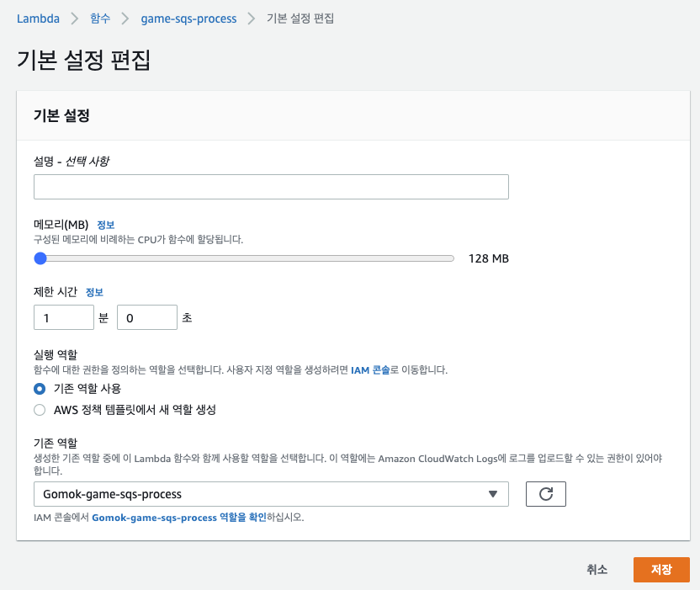Screen dimensions: 700x590
Task: Click the 취소 button
Action: click(597, 570)
